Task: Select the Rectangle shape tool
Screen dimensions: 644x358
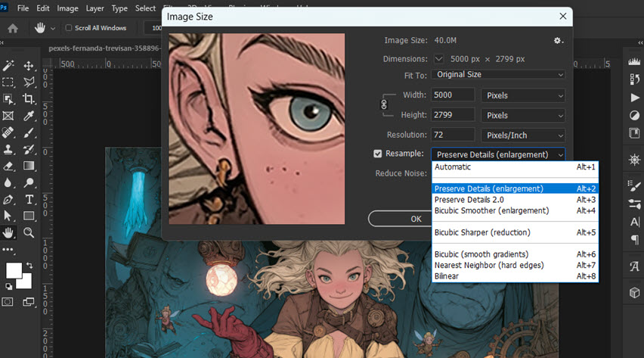Action: point(28,216)
